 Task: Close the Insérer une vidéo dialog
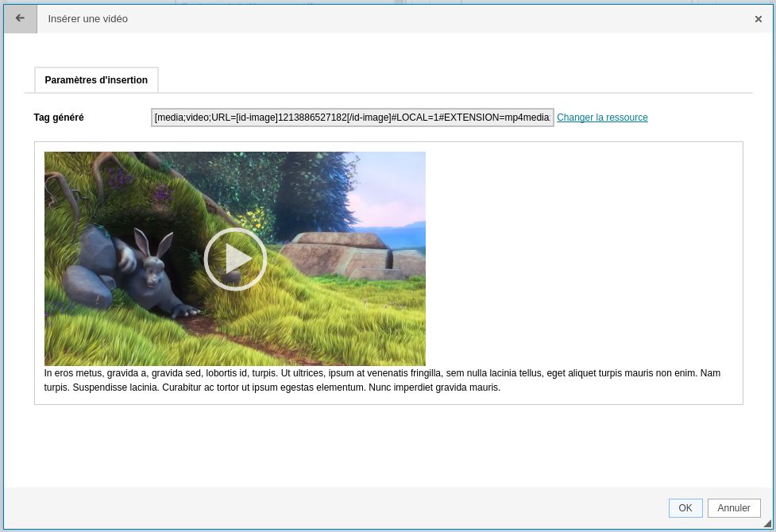pos(759,19)
